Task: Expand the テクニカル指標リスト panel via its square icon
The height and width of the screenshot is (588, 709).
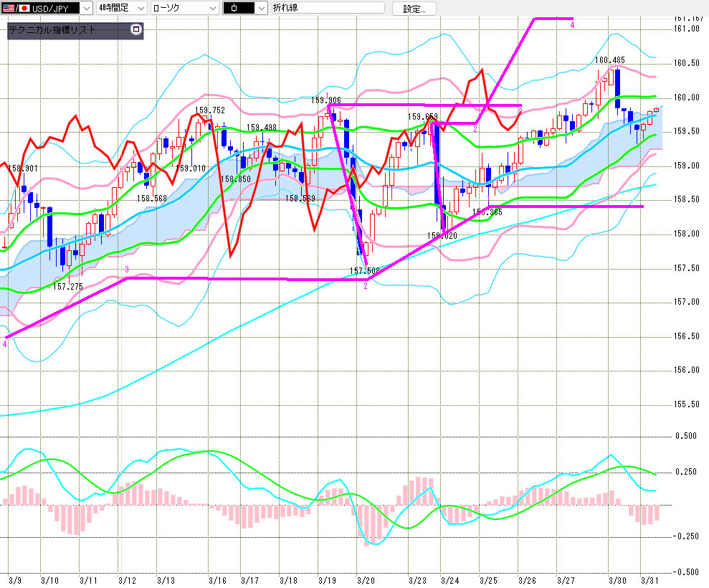Action: point(136,30)
